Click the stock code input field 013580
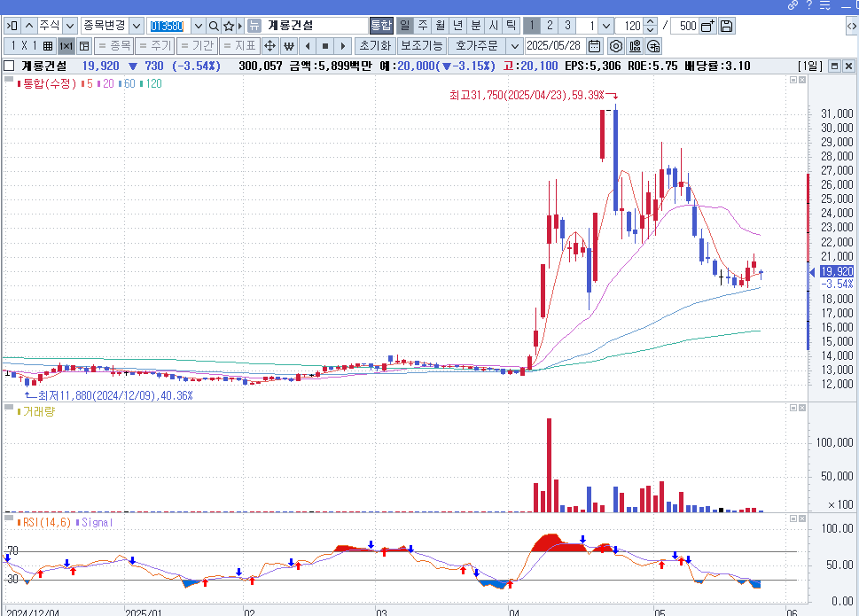Image resolution: width=859 pixels, height=616 pixels. click(x=167, y=26)
